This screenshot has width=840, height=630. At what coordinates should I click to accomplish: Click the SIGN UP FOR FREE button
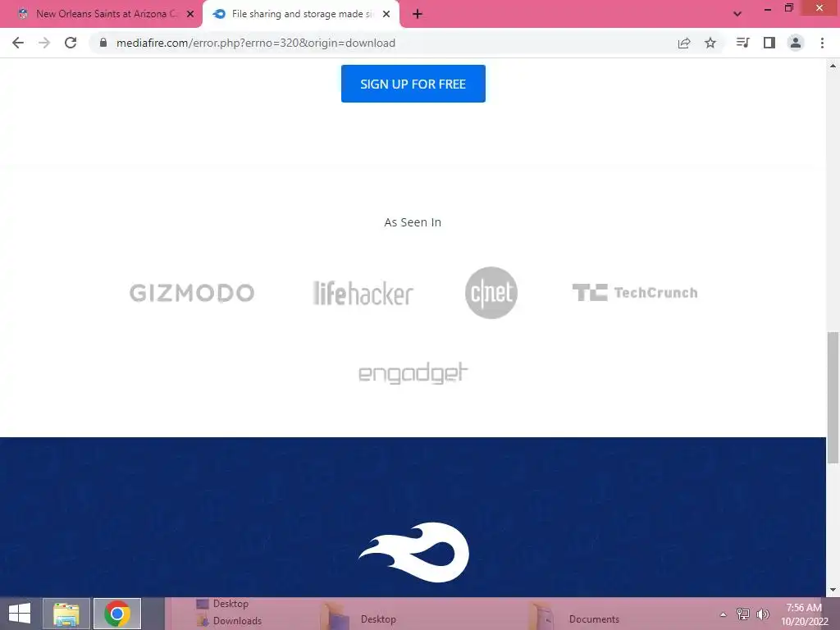click(x=413, y=84)
